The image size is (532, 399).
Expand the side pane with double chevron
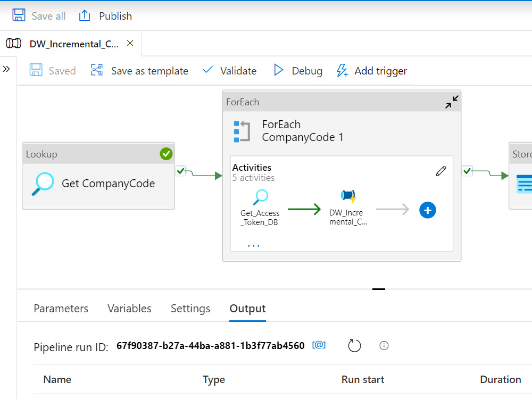pyautogui.click(x=6, y=69)
